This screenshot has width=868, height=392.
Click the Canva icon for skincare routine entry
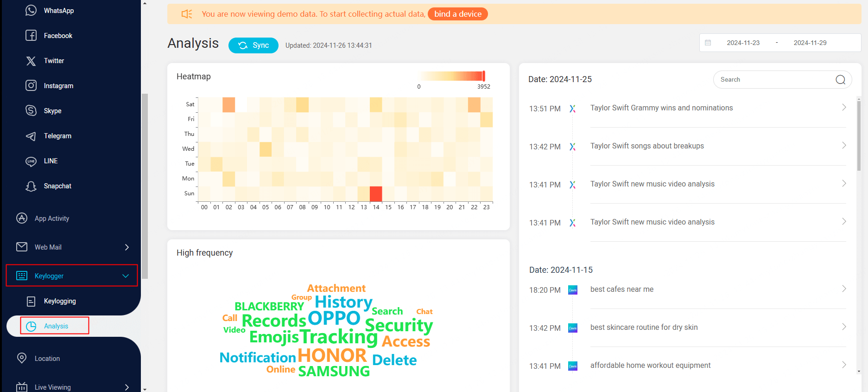573,328
